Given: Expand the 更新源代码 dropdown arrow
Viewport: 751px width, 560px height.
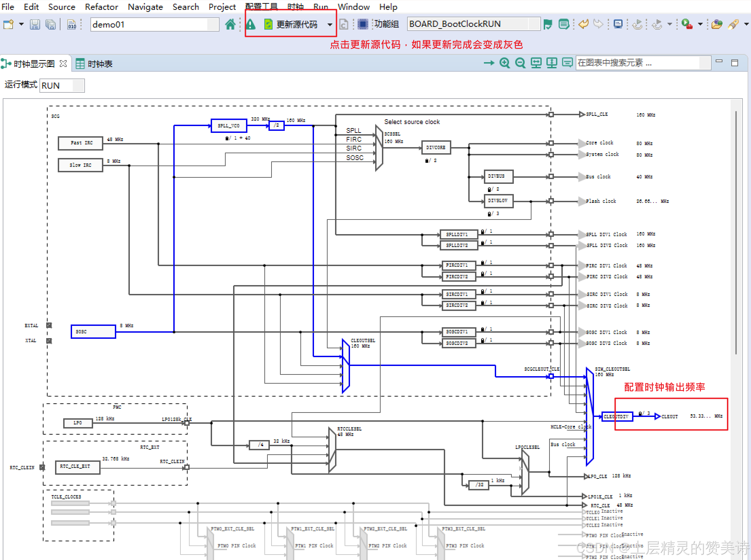Looking at the screenshot, I should pos(330,24).
